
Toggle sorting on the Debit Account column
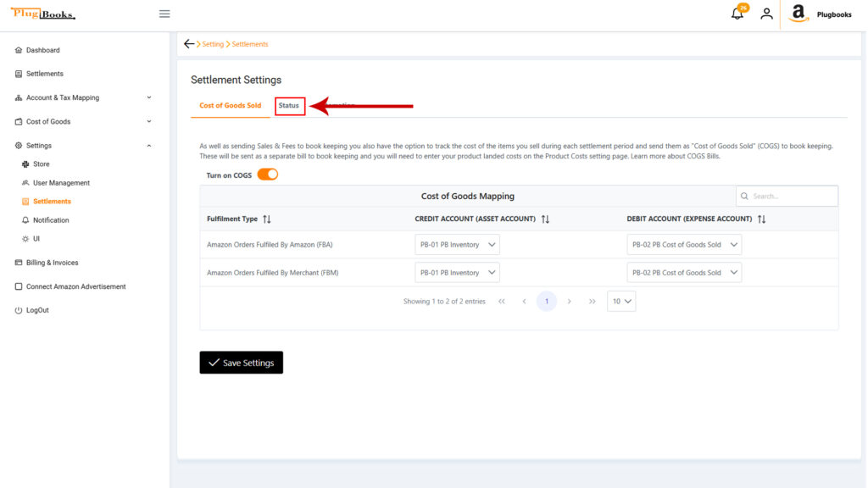[x=760, y=219]
